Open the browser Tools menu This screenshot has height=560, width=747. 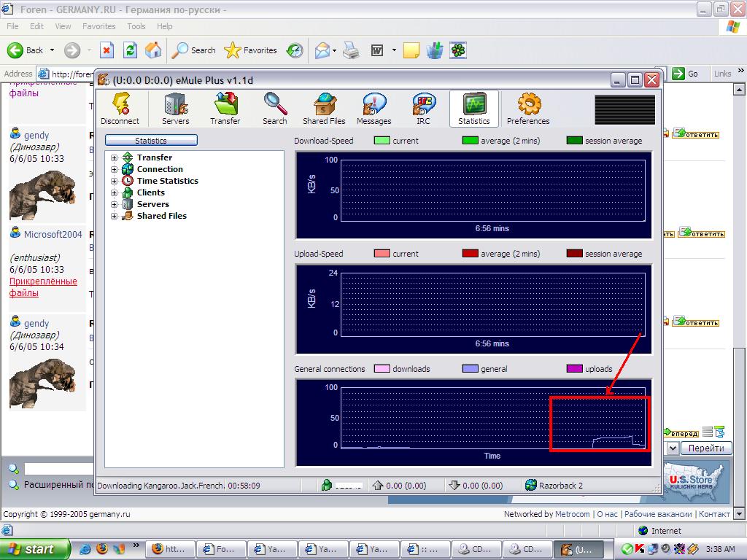tap(136, 26)
